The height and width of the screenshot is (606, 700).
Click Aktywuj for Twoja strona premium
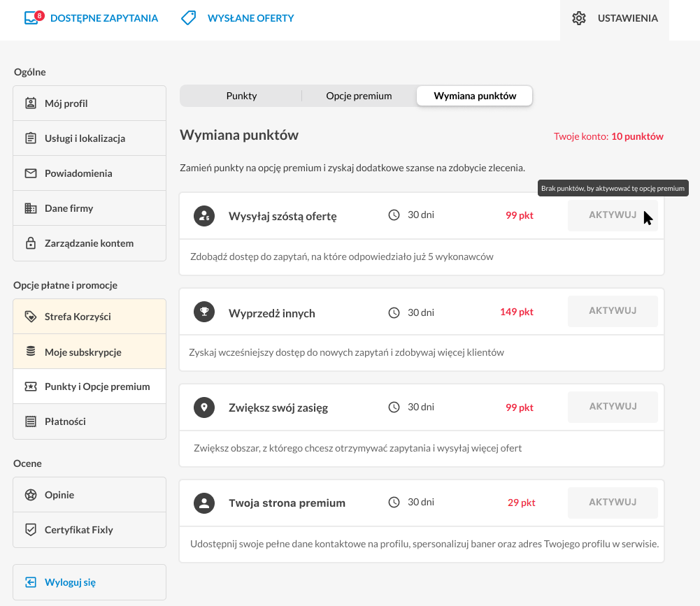tap(613, 503)
